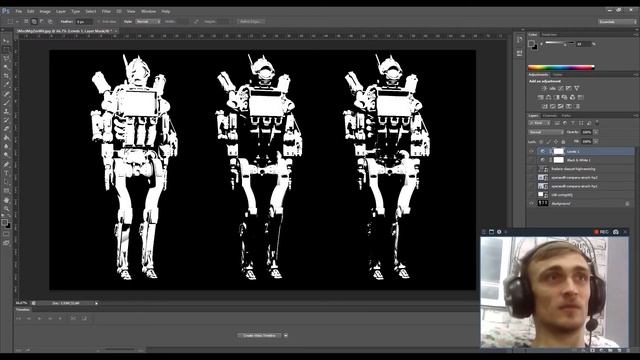This screenshot has height=360, width=640.
Task: Click the camera icon in recorder overlay
Action: (616, 232)
